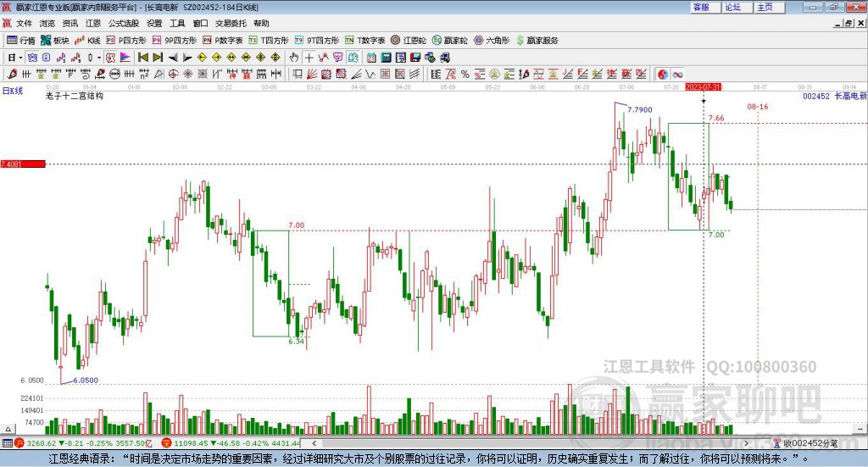
Task: Open the 浏览 menu
Action: (47, 23)
